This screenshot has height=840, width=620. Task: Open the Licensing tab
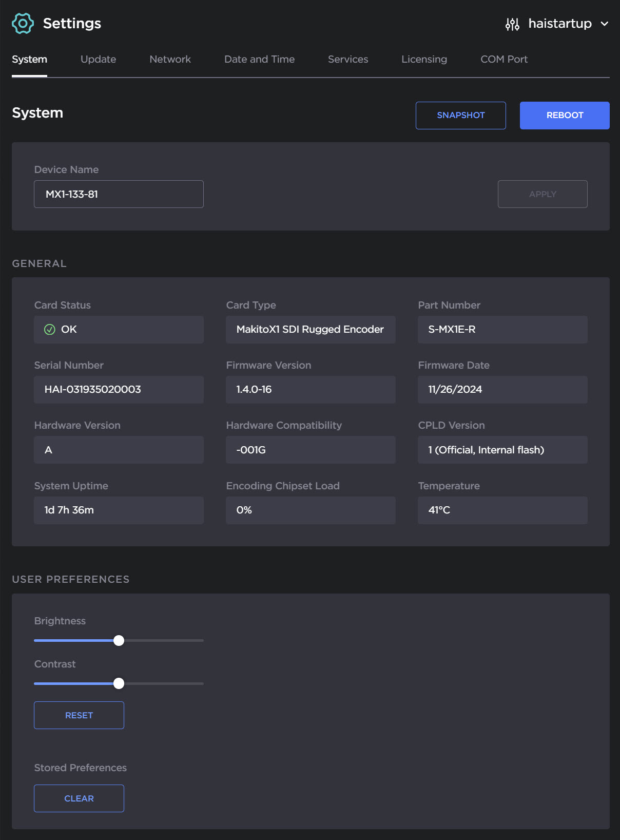coord(424,60)
